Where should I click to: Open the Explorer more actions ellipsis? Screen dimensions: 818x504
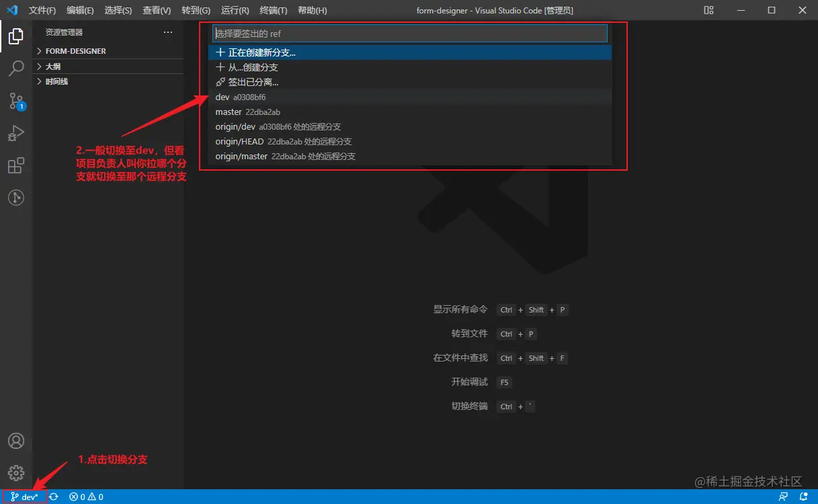[x=168, y=32]
